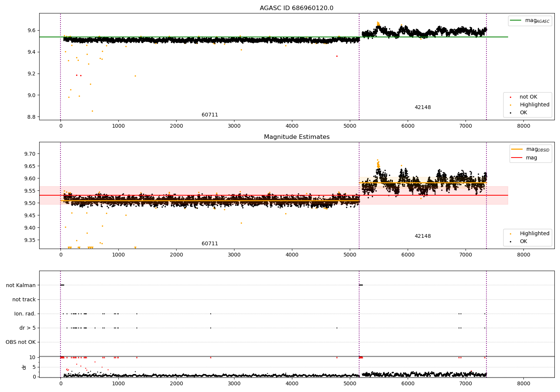
Task: Click the 'OBS not OK' axis label
Action: pyautogui.click(x=21, y=342)
